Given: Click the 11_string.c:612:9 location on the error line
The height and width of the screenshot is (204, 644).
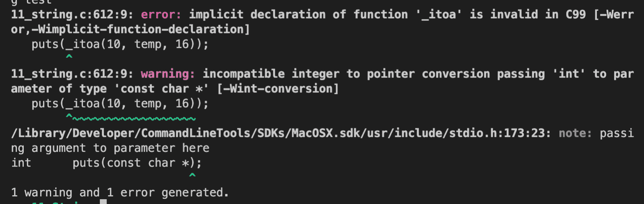Looking at the screenshot, I should coord(72,14).
